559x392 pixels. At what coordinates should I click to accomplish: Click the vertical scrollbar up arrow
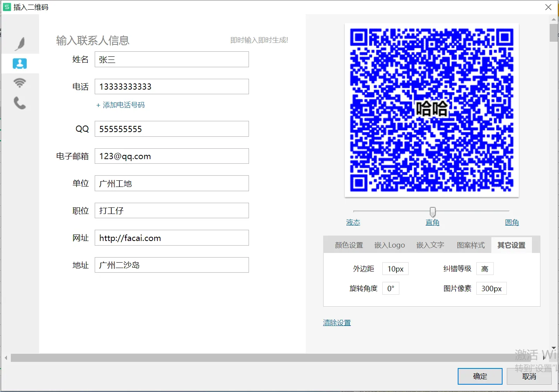point(554,19)
